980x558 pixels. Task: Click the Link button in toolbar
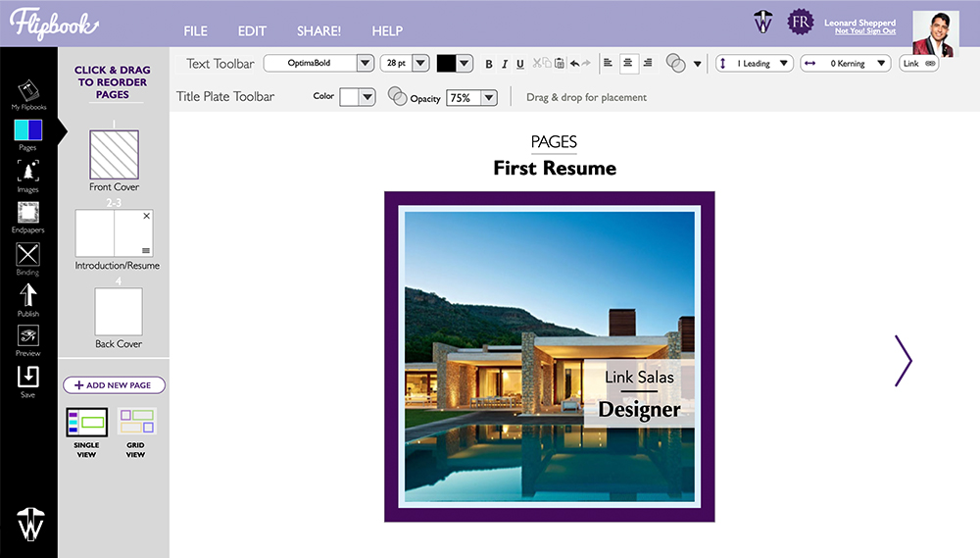pyautogui.click(x=919, y=63)
